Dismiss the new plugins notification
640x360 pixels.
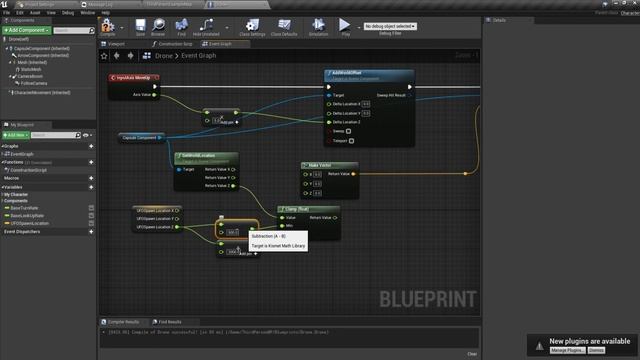[x=596, y=351]
